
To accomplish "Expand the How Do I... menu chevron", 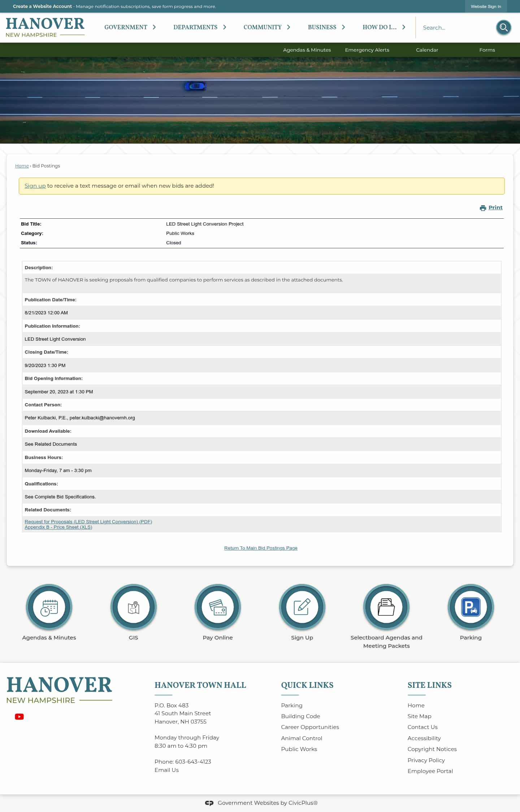I will click(404, 27).
